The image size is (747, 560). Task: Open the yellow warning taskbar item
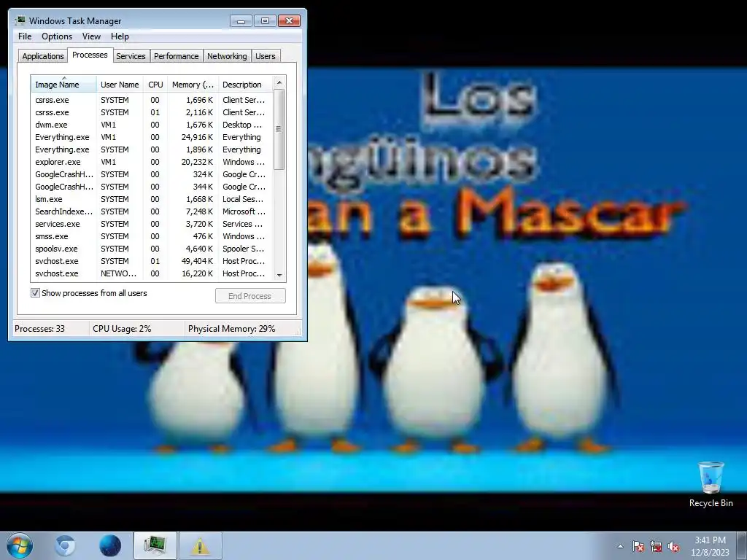pos(200,545)
